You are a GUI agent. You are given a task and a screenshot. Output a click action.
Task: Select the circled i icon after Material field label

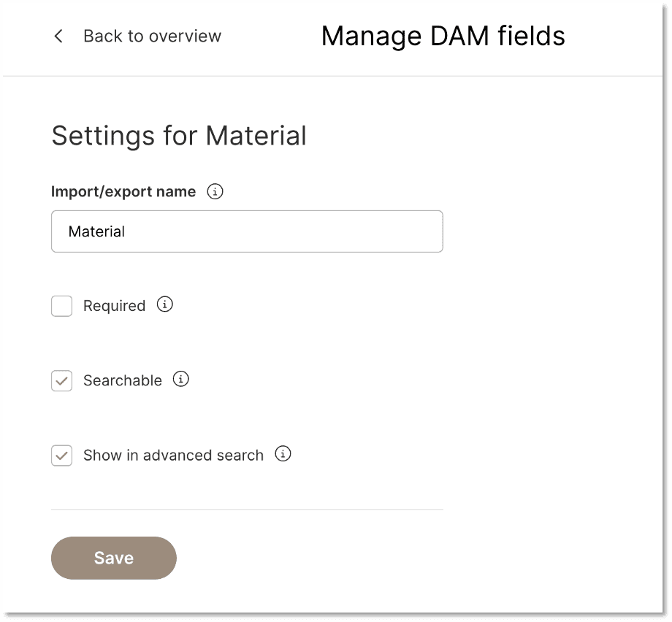tap(215, 191)
